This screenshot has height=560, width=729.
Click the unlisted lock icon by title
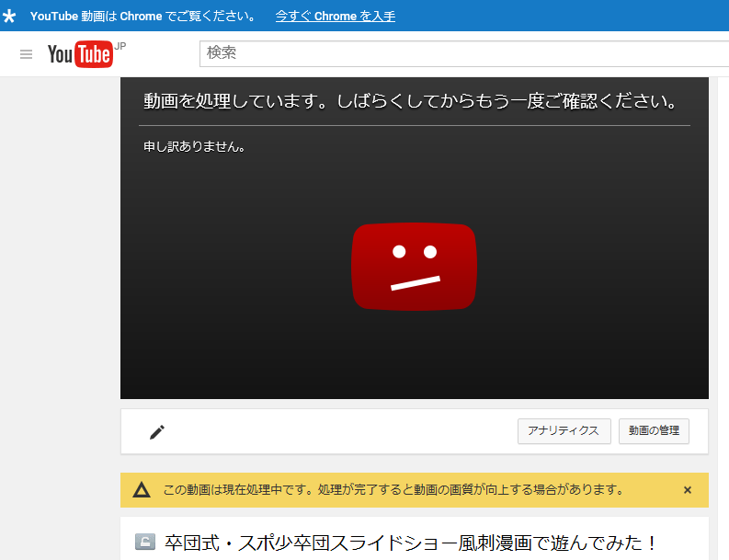[x=145, y=542]
